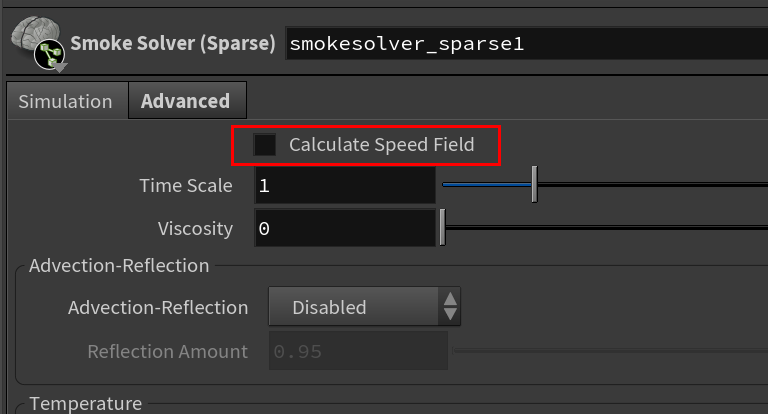Click the Smoke Solver (Sparse) type label
This screenshot has width=768, height=414.
tap(173, 44)
